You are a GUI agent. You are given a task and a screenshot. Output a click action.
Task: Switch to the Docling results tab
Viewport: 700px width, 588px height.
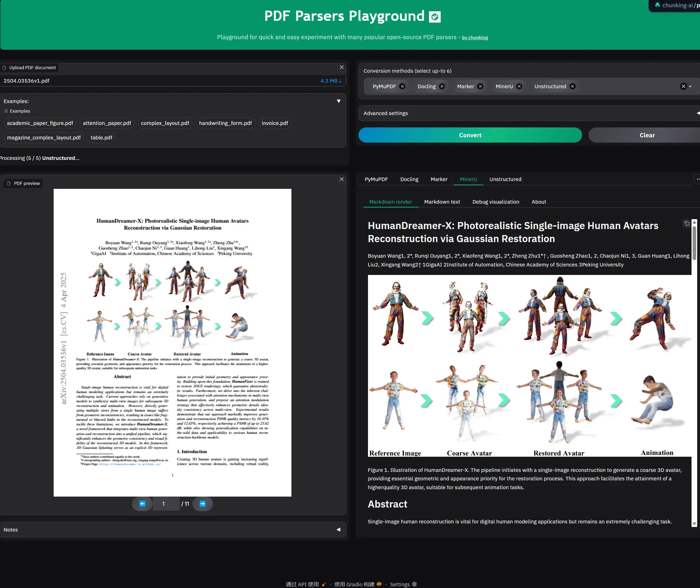(x=409, y=179)
